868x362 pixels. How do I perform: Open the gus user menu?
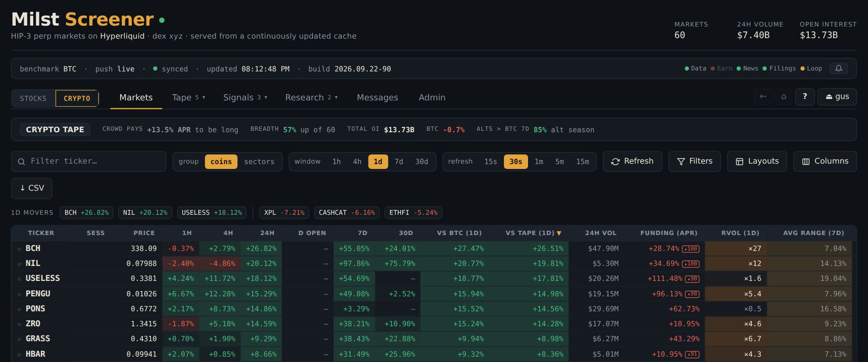[x=837, y=97]
